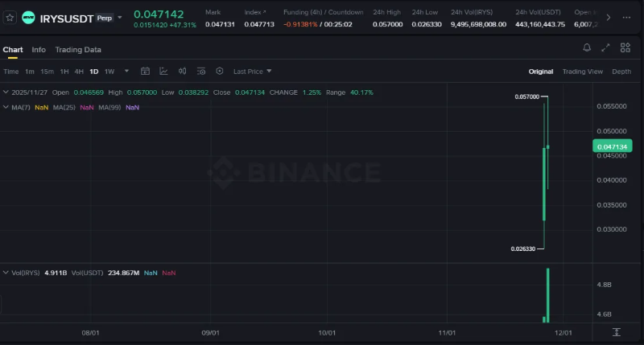Collapse the MA indicator row chevron

6,107
